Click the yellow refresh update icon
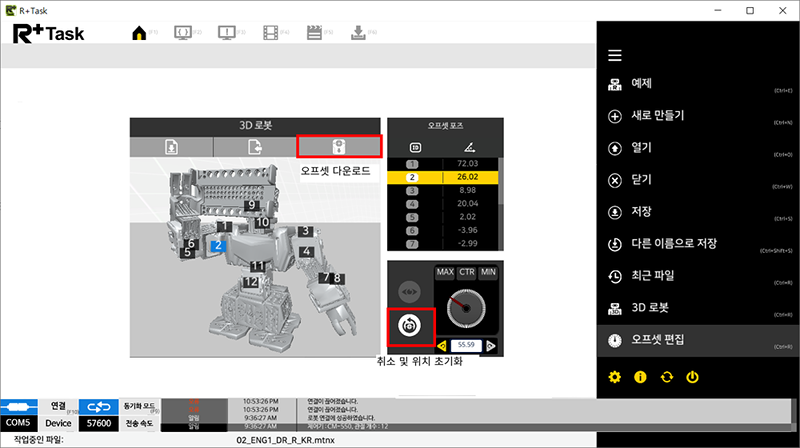The height and width of the screenshot is (448, 800). click(666, 377)
